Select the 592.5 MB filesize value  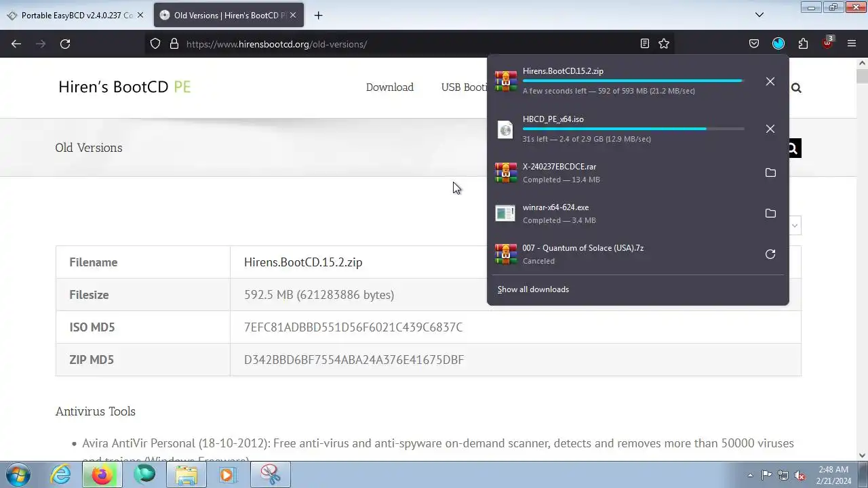pos(319,295)
